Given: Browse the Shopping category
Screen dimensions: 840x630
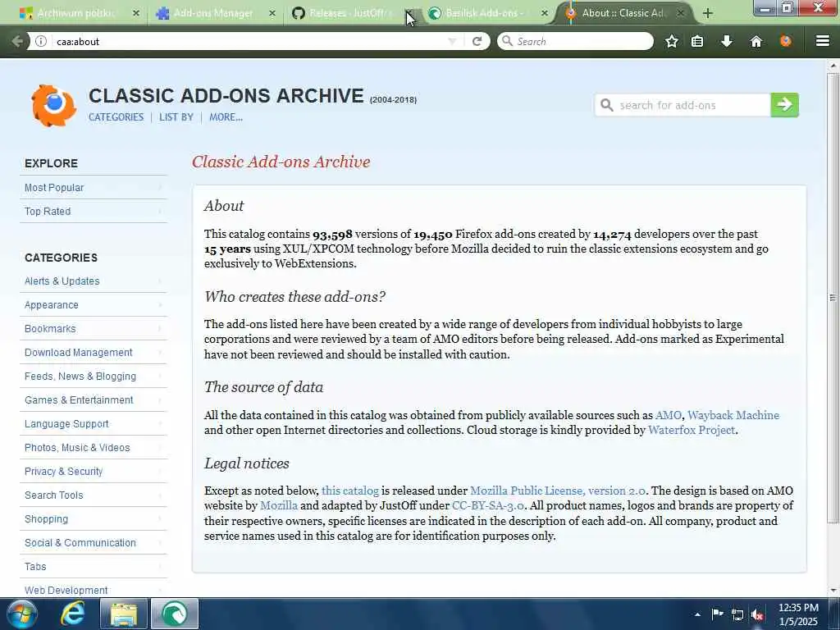Looking at the screenshot, I should pyautogui.click(x=94, y=519).
